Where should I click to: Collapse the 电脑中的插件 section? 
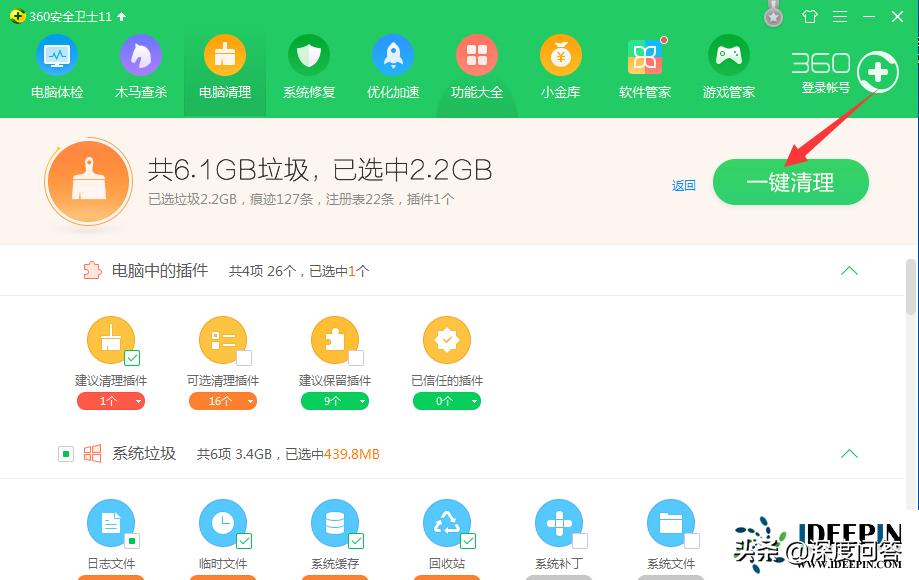pos(849,270)
